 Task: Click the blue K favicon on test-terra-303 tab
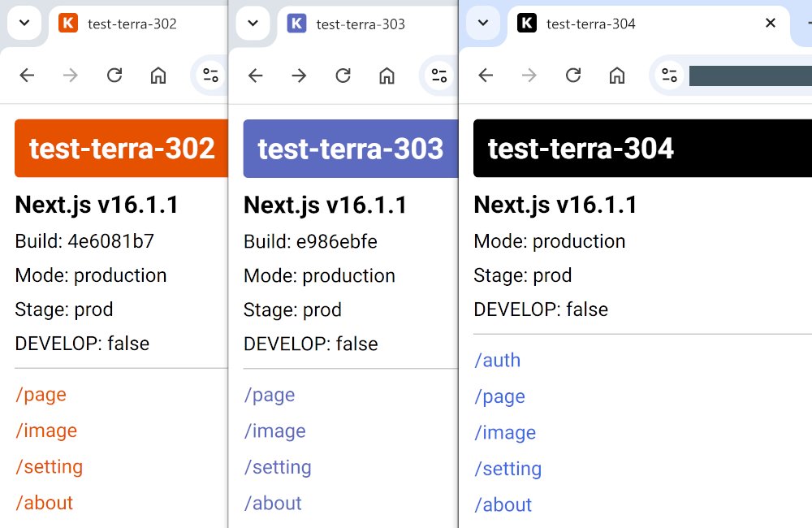296,24
